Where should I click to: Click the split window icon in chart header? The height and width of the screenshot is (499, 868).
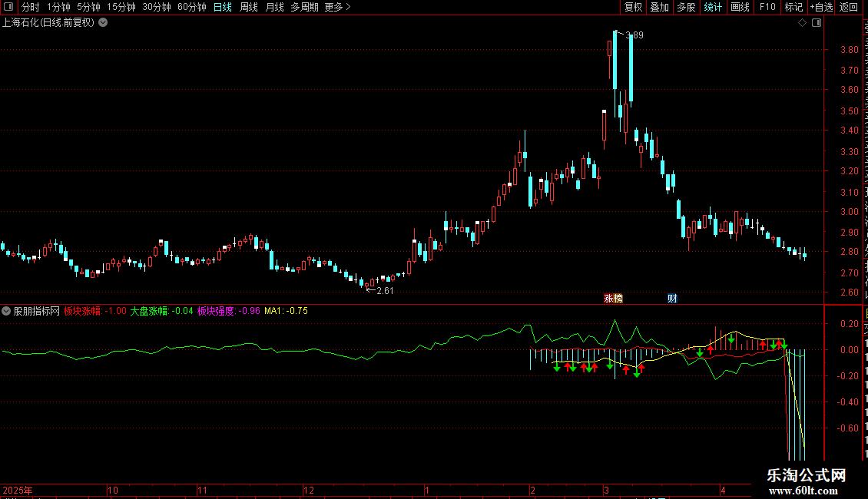pyautogui.click(x=817, y=23)
